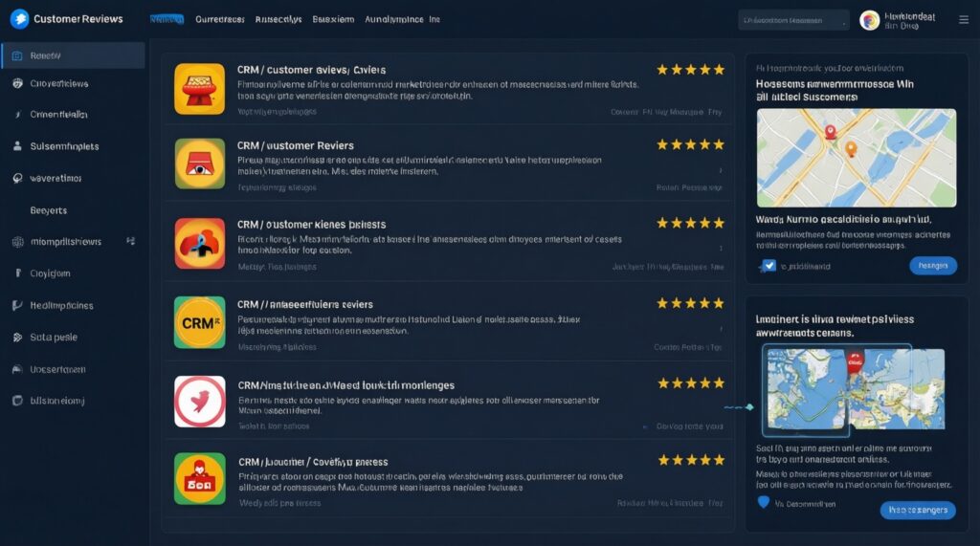Image resolution: width=980 pixels, height=546 pixels.
Task: Select the highlighted first top navigation tab
Action: 167,19
